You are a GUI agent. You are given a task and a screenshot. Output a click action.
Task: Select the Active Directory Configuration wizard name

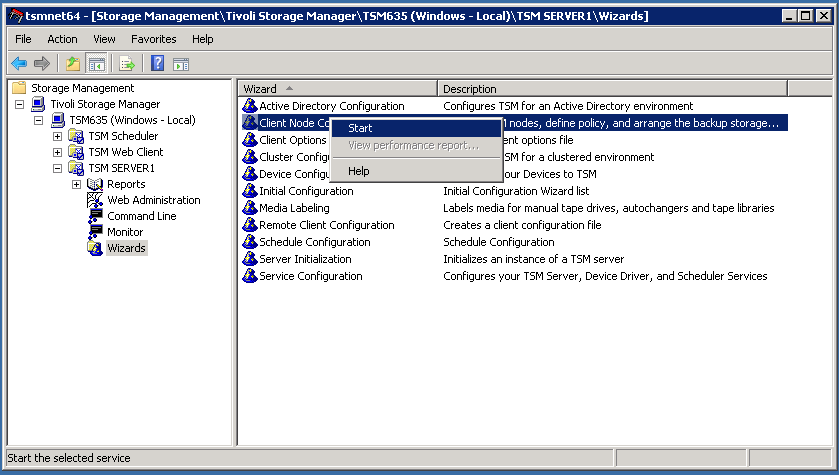(x=332, y=106)
